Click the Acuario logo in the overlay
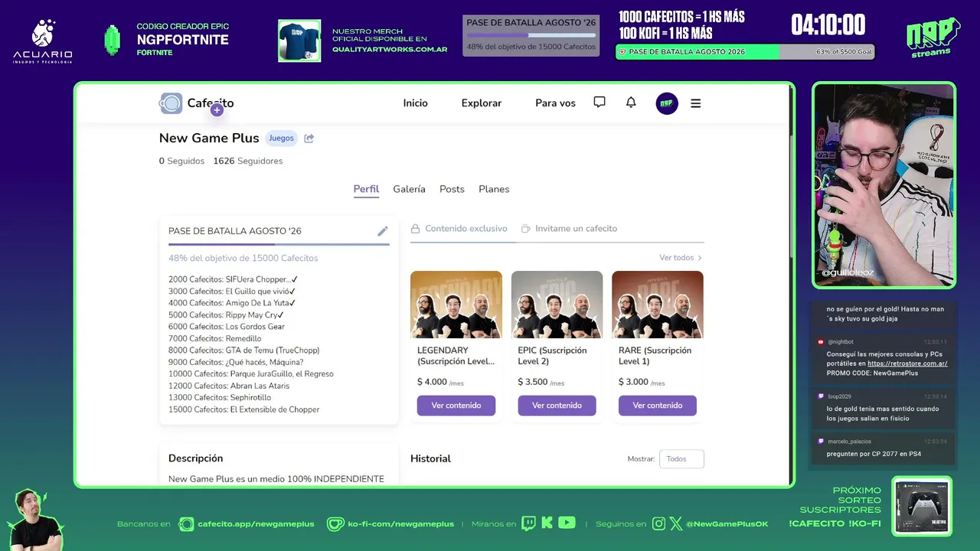This screenshot has height=551, width=980. (x=43, y=41)
